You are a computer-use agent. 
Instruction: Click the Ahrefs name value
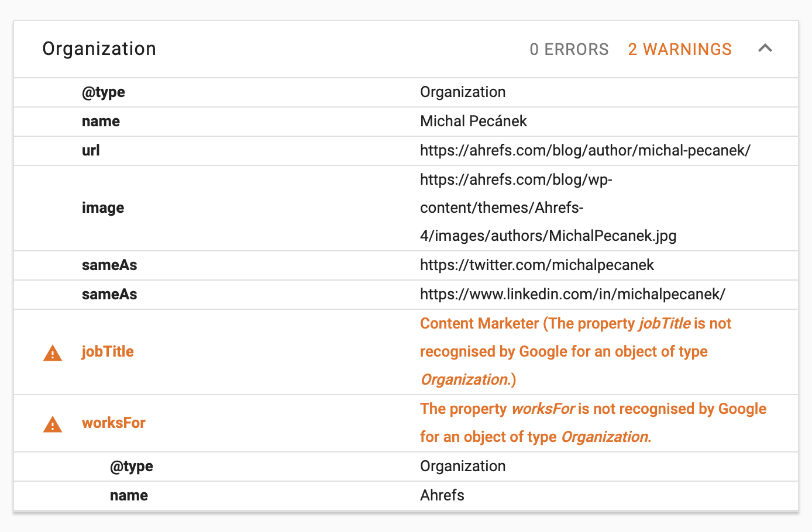coord(442,495)
